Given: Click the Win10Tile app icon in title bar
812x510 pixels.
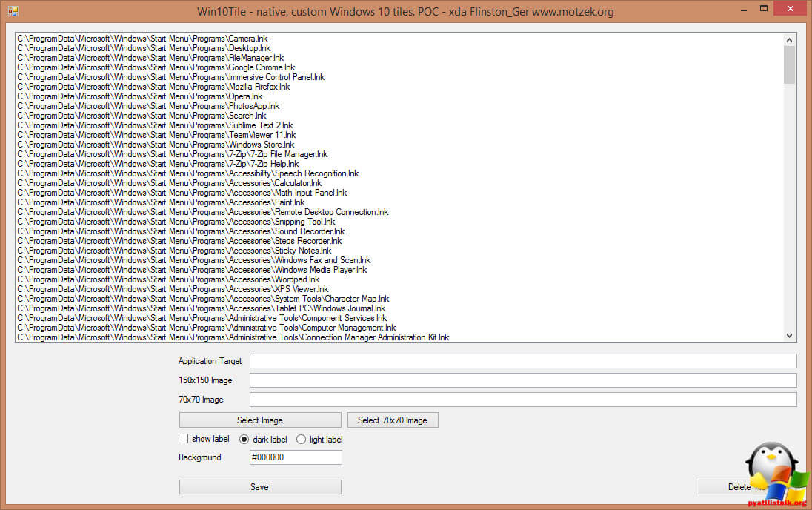Looking at the screenshot, I should point(13,11).
